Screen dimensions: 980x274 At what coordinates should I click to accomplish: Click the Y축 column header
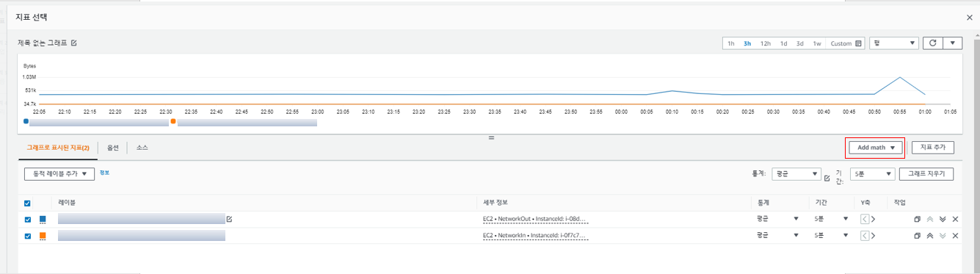click(x=866, y=202)
